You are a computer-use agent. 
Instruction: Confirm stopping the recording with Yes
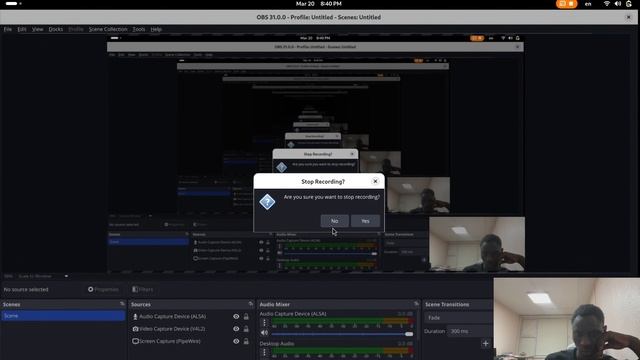point(365,221)
